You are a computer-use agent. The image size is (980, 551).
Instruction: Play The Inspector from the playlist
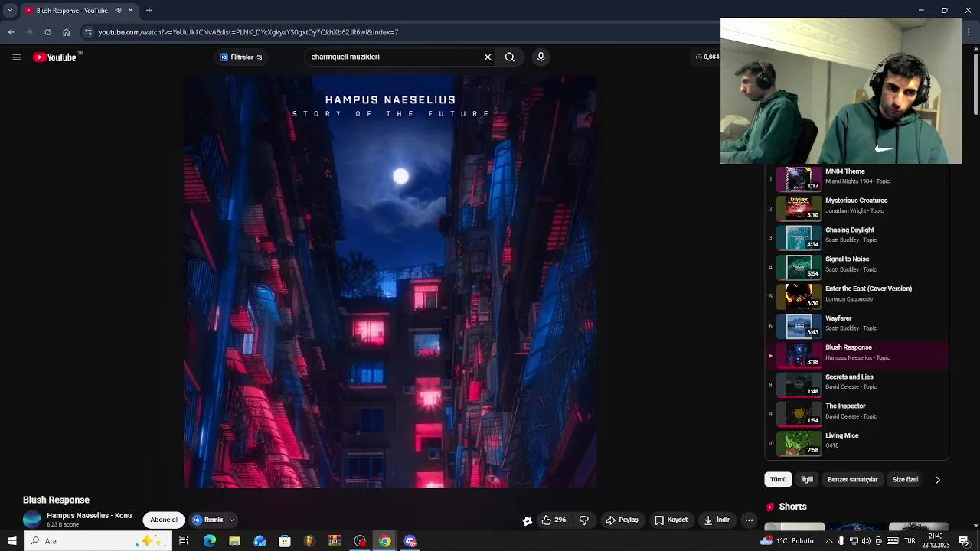click(857, 414)
